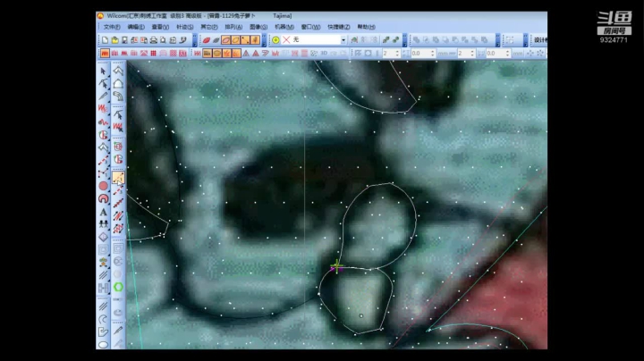Select the Reshape Object tool
The height and width of the screenshot is (361, 644).
pyautogui.click(x=103, y=84)
